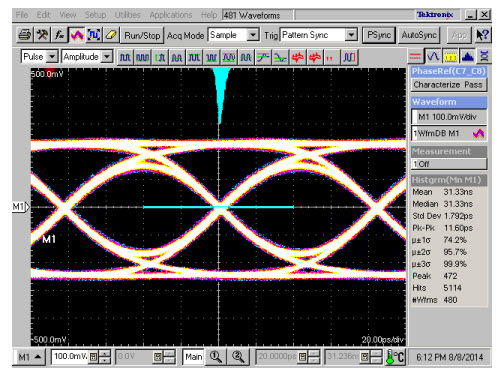Increase the 100.0mV vertical scale stepper

[105, 354]
